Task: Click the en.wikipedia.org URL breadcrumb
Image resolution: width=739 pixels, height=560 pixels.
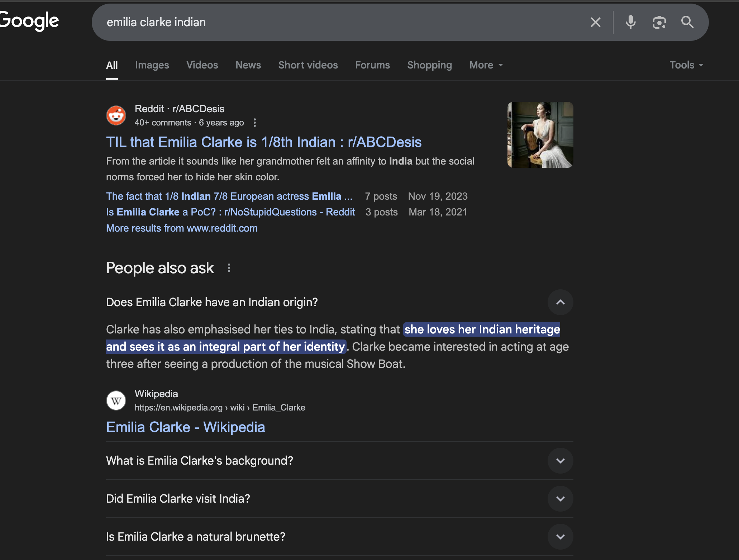Action: (x=220, y=408)
